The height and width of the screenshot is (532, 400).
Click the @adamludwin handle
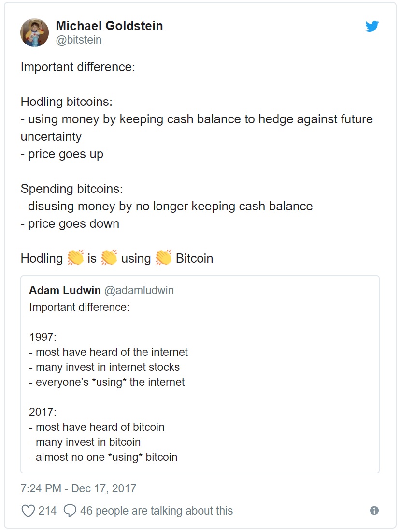click(139, 290)
